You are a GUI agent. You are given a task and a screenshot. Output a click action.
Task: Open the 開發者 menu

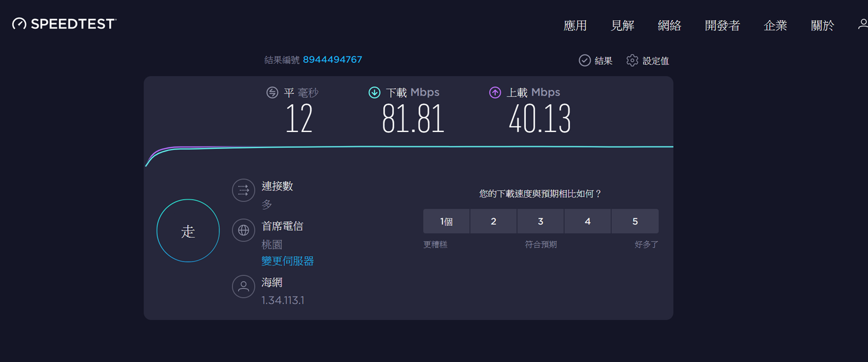click(x=722, y=26)
